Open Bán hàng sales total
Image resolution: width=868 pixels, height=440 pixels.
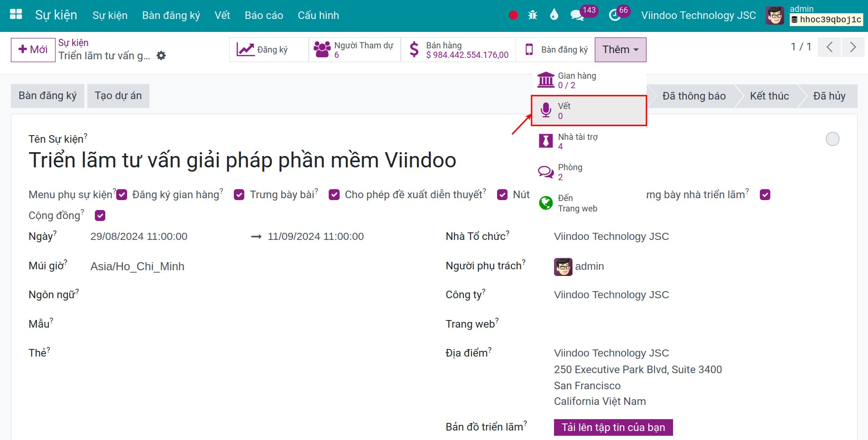pyautogui.click(x=458, y=50)
